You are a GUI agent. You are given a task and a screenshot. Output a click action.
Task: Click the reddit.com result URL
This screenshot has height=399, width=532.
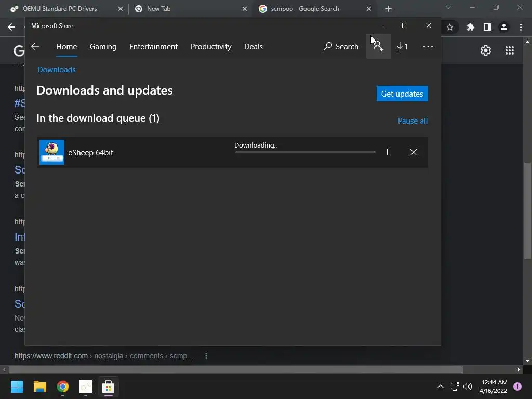[103, 356]
